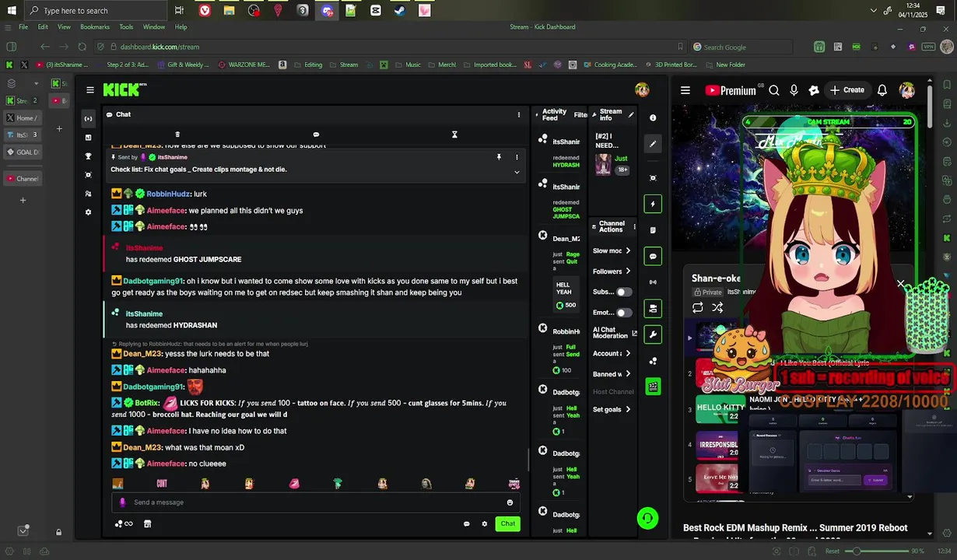Screen dimensions: 957x560
Task: Expand the pinned message chevron
Action: [517, 172]
